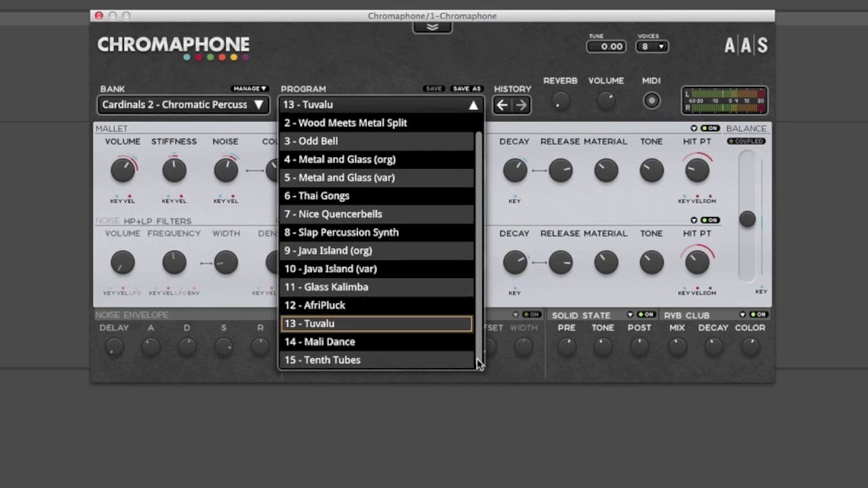Image resolution: width=868 pixels, height=488 pixels.
Task: Select program 11 - Glass Kalimba
Action: click(x=377, y=287)
